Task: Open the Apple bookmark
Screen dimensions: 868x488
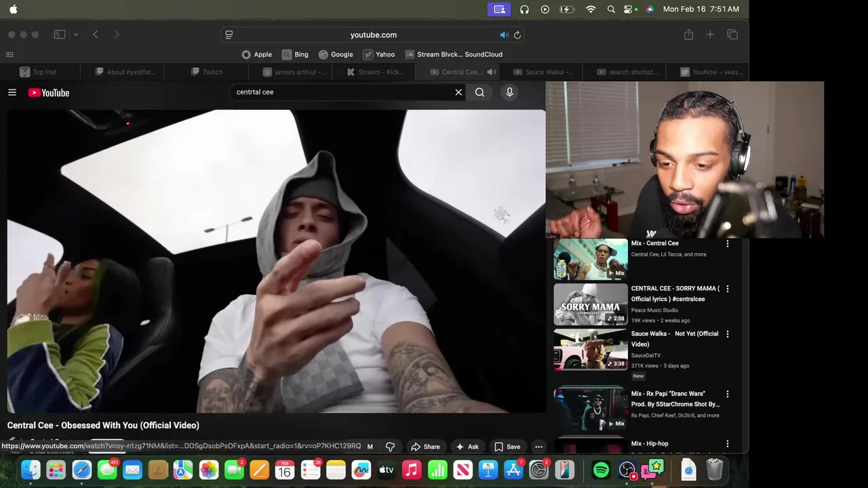Action: pyautogui.click(x=257, y=54)
